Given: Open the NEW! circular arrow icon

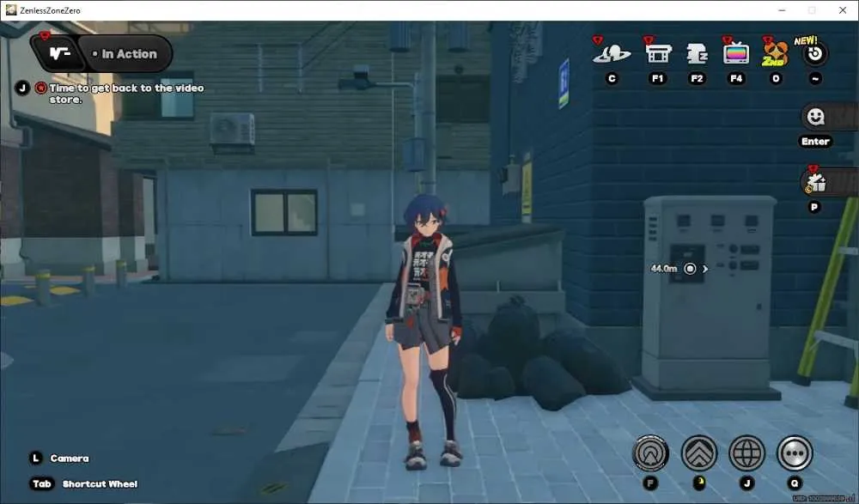Looking at the screenshot, I should click(x=815, y=54).
